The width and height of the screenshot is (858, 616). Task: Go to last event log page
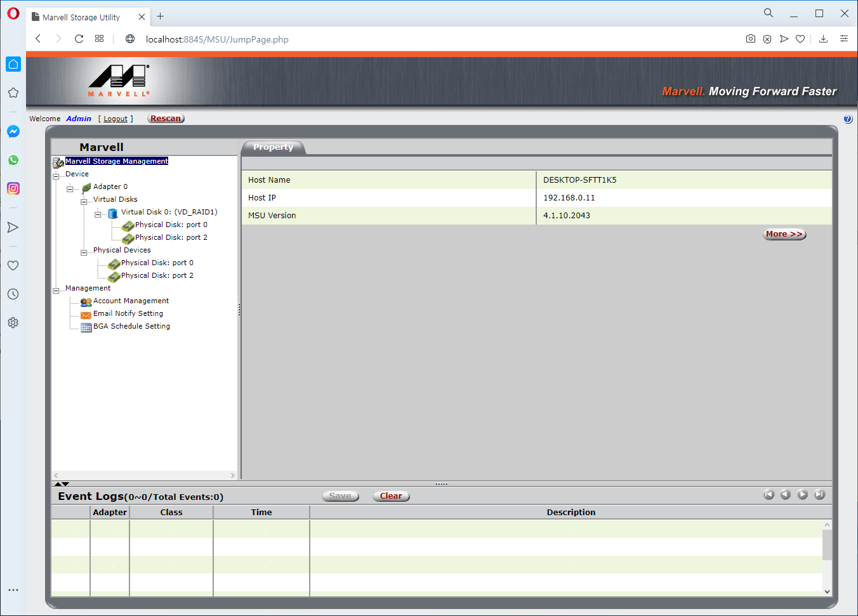coord(819,495)
